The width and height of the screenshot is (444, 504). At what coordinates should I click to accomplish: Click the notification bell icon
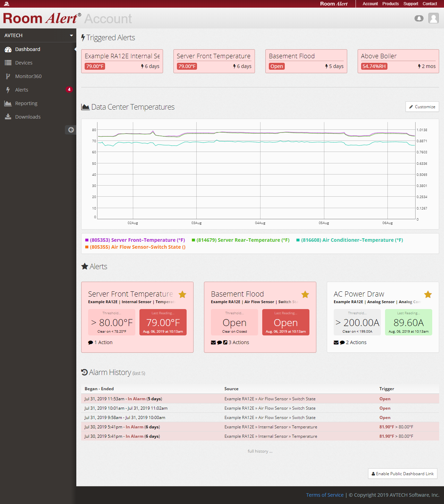pyautogui.click(x=419, y=18)
